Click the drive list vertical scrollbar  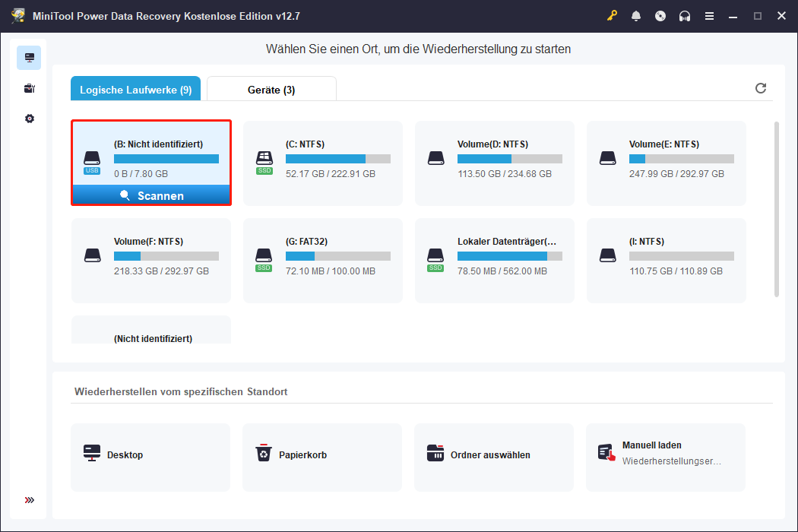[x=776, y=209]
